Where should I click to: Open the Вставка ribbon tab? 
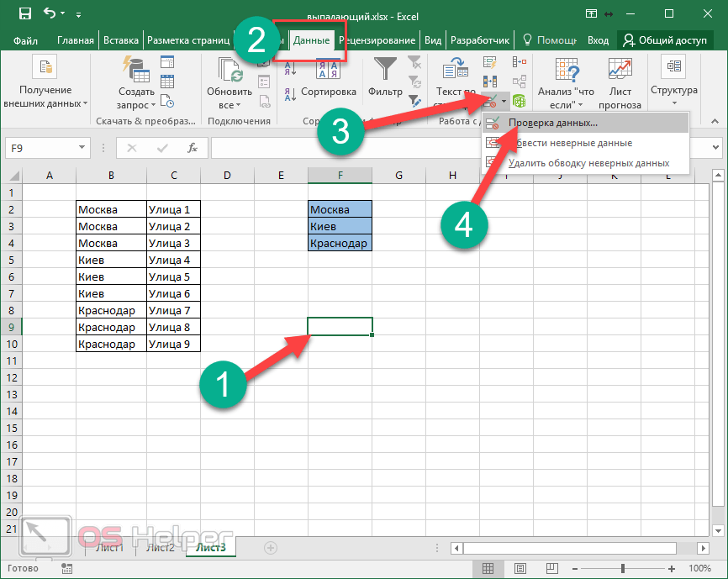[121, 40]
